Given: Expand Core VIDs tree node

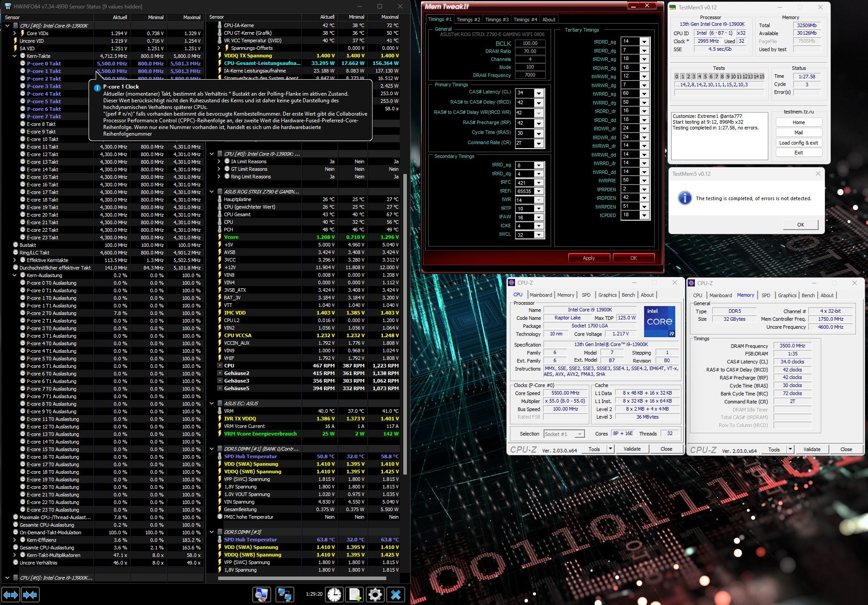Looking at the screenshot, I should [14, 33].
